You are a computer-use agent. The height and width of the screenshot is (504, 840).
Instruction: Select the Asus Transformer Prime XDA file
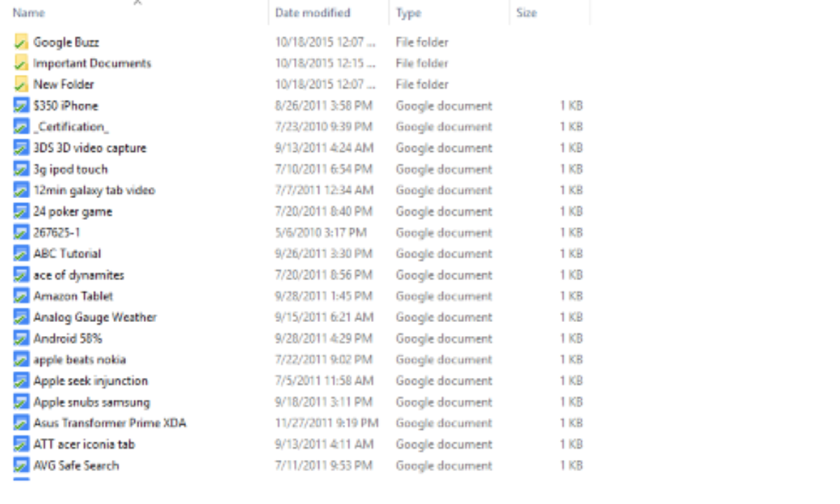(x=109, y=423)
